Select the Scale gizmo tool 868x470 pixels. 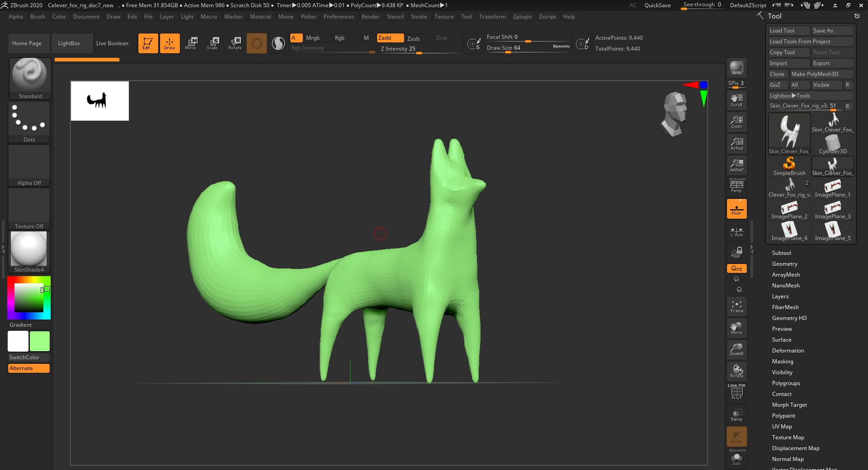(212, 43)
